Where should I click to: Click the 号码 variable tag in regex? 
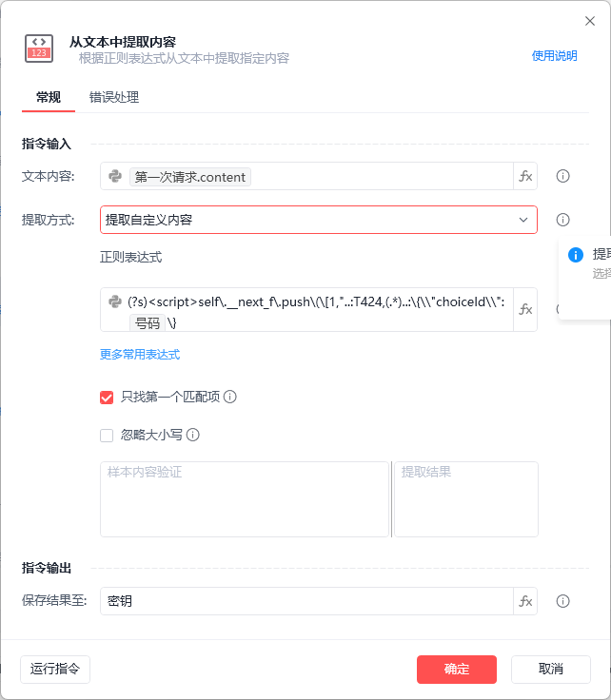click(x=148, y=322)
